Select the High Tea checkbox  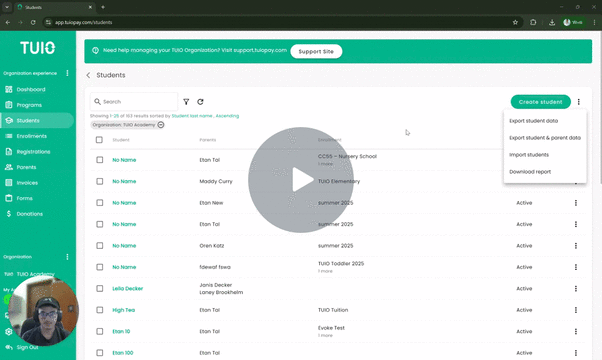(x=99, y=310)
